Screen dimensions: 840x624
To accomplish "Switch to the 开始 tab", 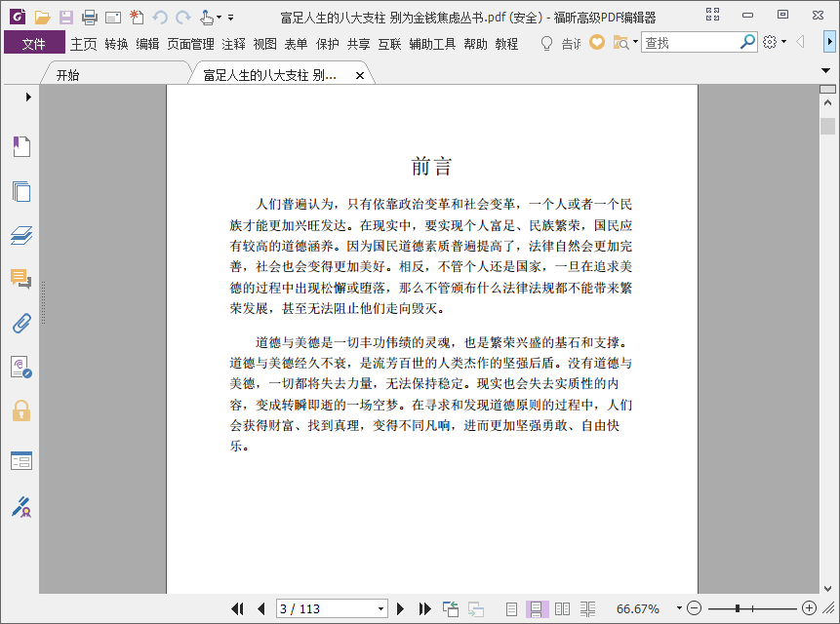I will [68, 75].
